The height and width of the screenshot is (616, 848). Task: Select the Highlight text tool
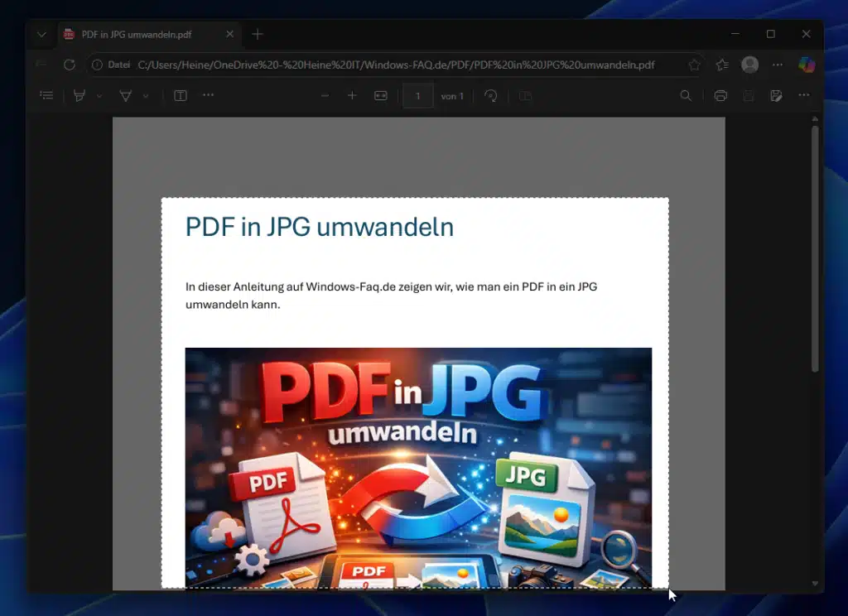pyautogui.click(x=125, y=95)
